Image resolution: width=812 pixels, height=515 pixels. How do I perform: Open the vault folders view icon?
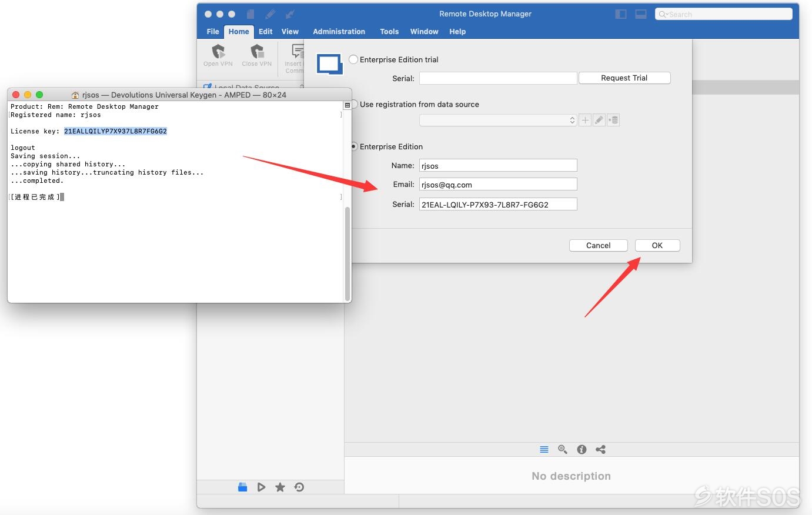242,487
